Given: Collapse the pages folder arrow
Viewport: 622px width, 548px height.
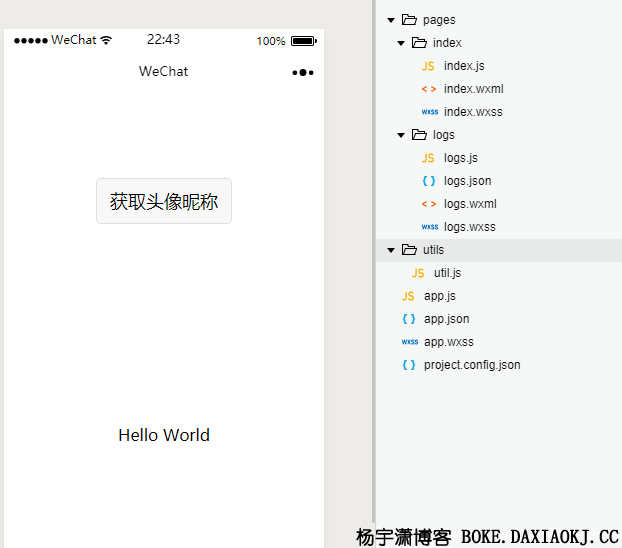Looking at the screenshot, I should click(x=391, y=20).
